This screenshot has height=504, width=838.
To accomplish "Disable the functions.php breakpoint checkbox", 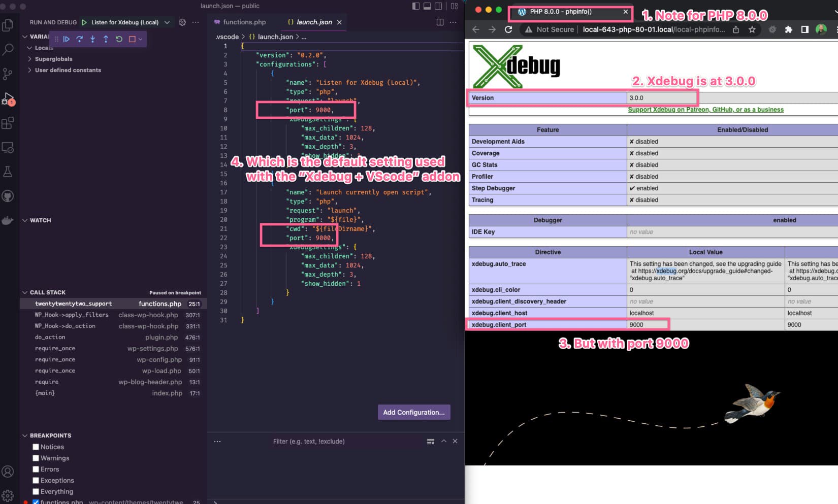I will 36,502.
